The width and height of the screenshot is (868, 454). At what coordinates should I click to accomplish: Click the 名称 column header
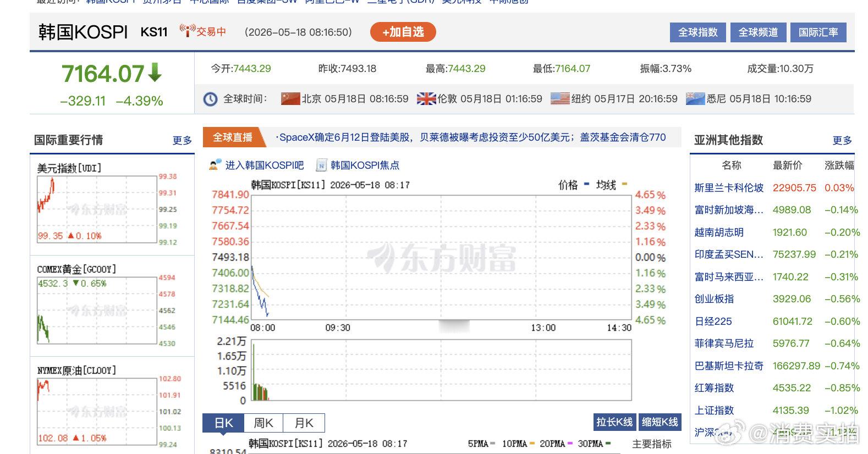coord(731,165)
